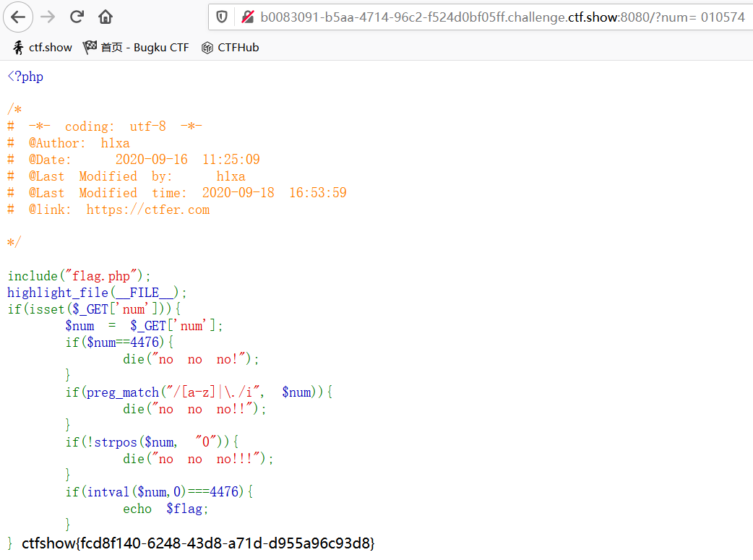Click the 'include("flag.php");' line
The image size is (753, 560).
tap(79, 276)
